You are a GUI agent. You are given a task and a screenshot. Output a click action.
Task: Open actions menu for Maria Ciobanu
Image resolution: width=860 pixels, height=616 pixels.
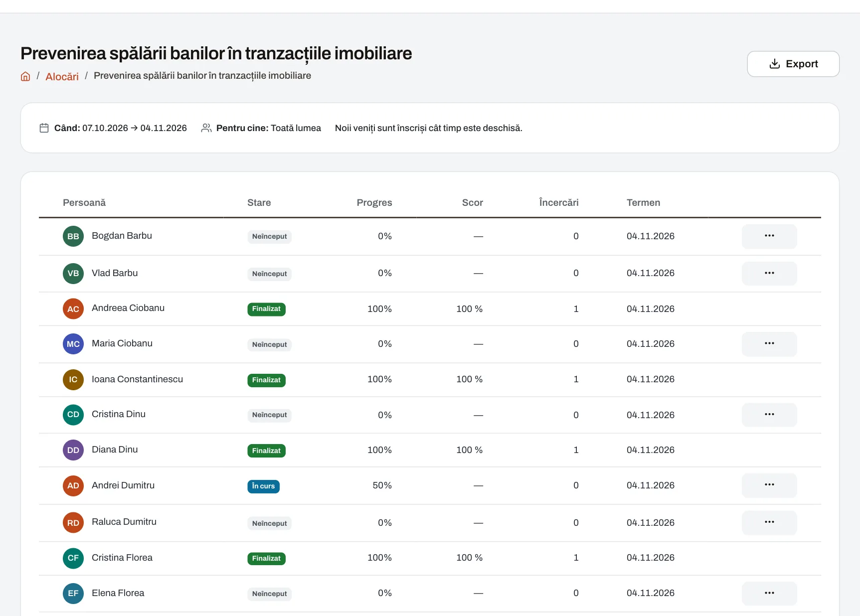pyautogui.click(x=769, y=344)
